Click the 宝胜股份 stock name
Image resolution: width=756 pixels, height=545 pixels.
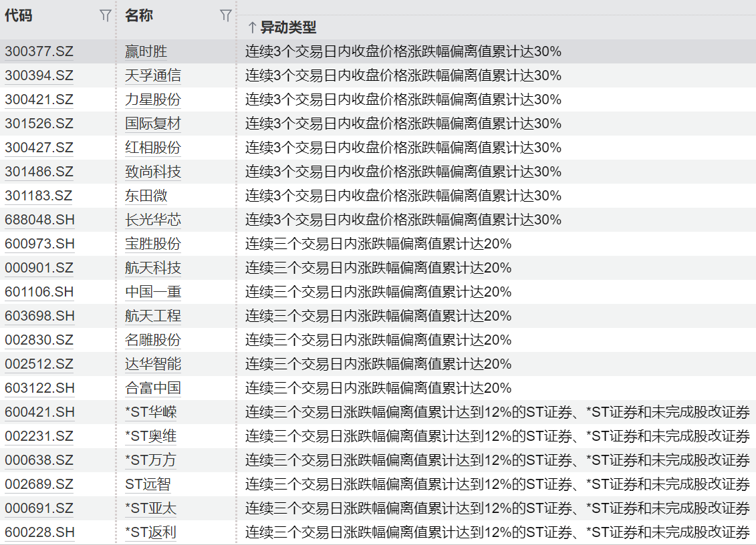[x=152, y=244]
